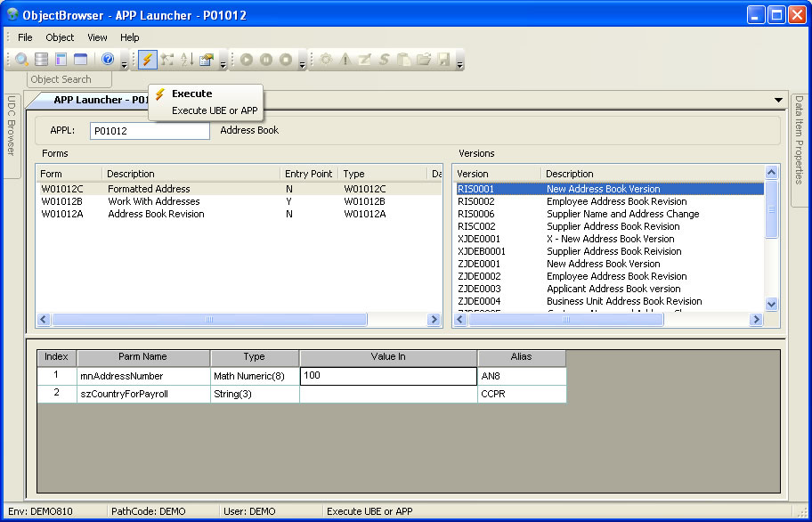Viewport: 812px width, 522px height.
Task: Click the pause button icon in toolbar
Action: pyautogui.click(x=265, y=60)
